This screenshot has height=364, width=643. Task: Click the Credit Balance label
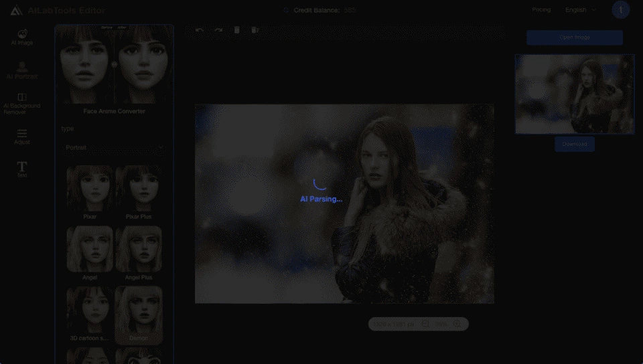(x=317, y=10)
